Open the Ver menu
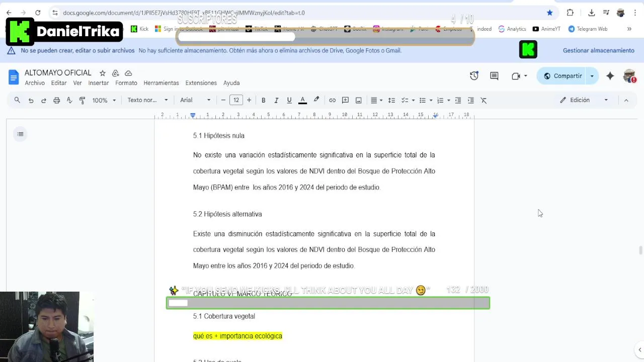Viewport: 644px width, 362px height. click(77, 83)
